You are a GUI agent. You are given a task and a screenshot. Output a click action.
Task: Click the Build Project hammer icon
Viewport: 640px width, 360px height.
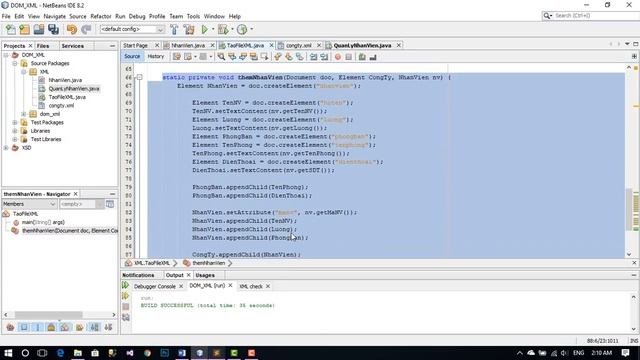coord(174,29)
